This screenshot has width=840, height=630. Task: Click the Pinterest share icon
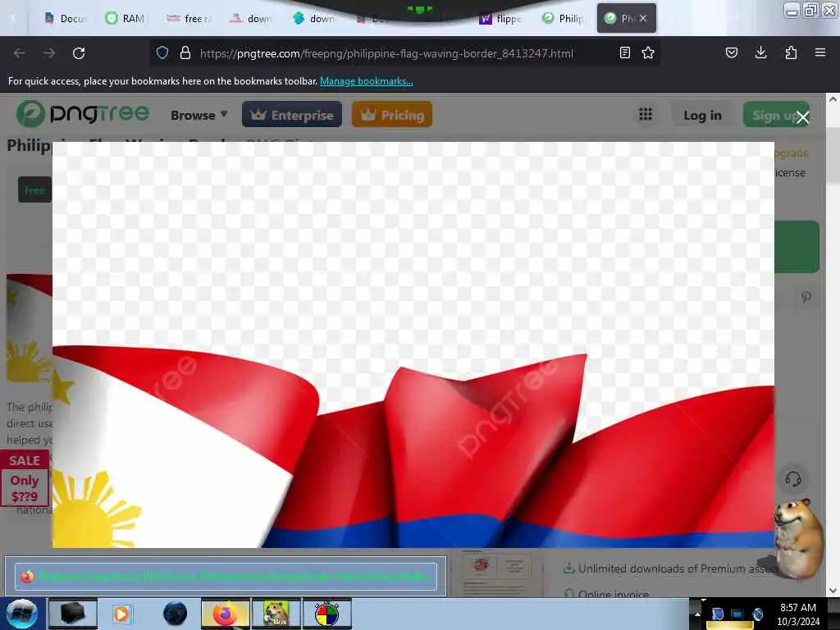click(806, 297)
